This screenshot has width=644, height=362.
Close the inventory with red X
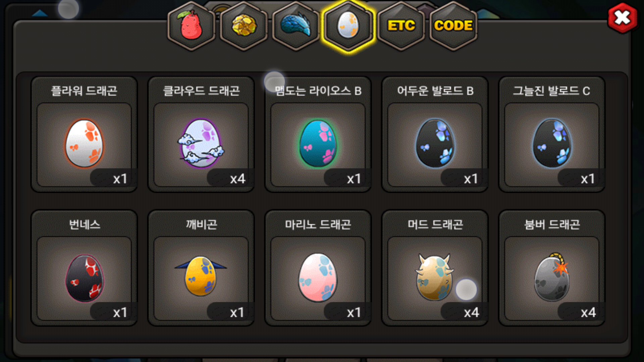point(623,18)
